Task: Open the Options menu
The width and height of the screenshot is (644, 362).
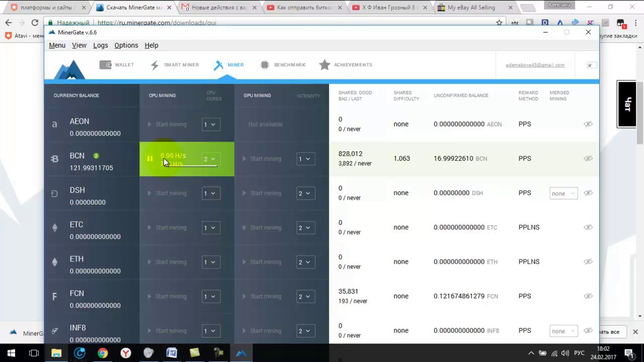Action: pos(126,45)
